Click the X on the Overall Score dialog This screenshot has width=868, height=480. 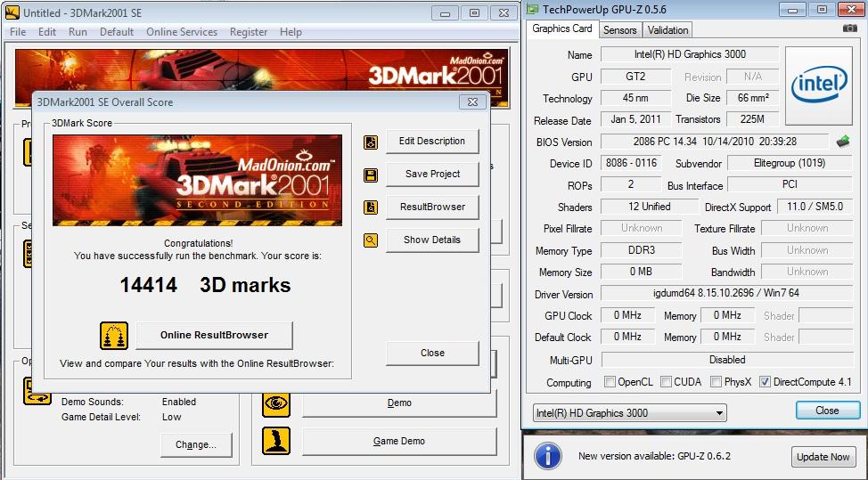click(x=472, y=102)
